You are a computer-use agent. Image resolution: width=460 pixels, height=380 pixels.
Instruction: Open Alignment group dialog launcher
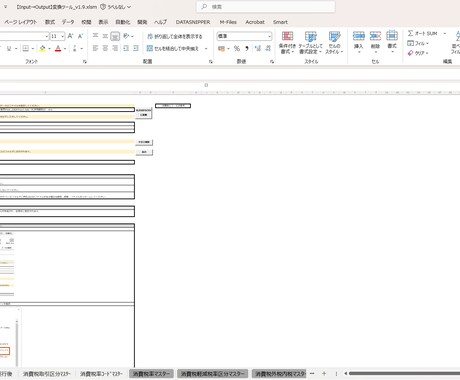211,62
